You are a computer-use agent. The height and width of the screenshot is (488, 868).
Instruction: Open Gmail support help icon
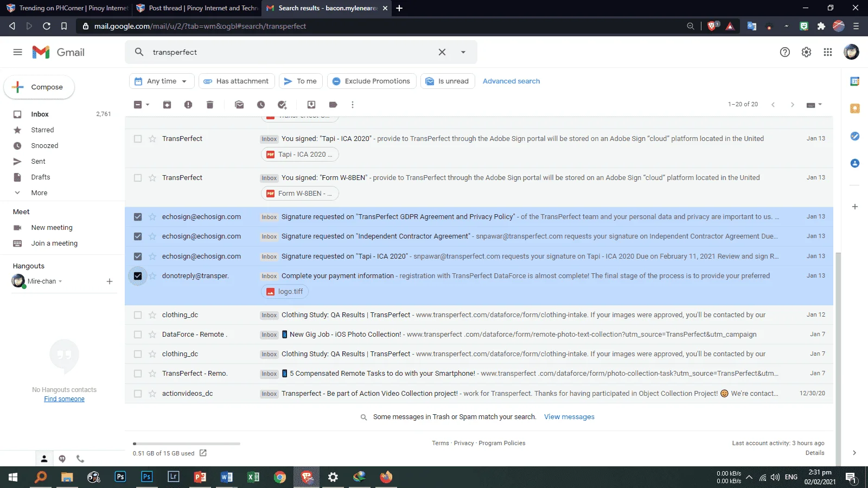[x=785, y=52]
